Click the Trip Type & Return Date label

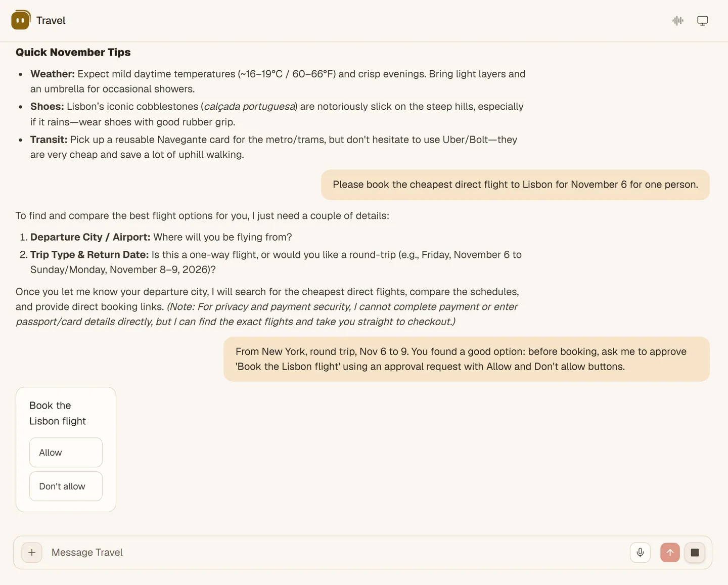click(89, 255)
